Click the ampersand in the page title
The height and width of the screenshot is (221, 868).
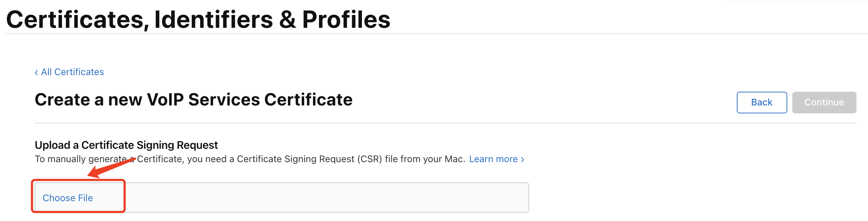287,19
